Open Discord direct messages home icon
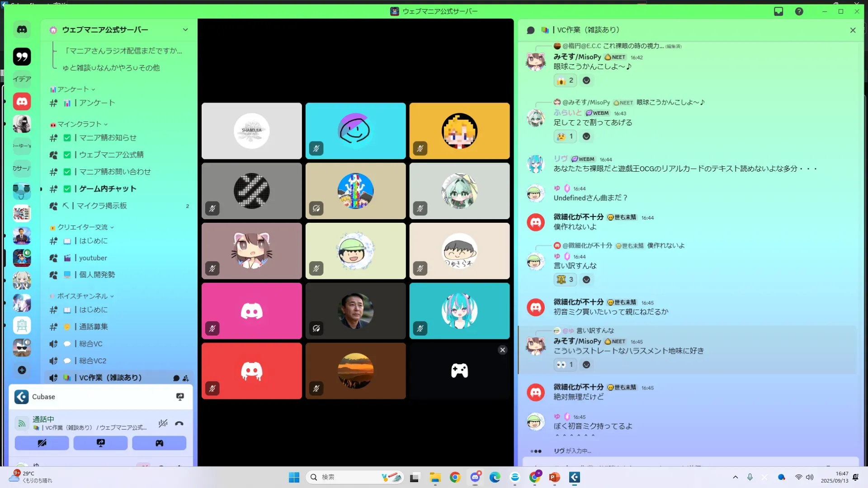 22,30
